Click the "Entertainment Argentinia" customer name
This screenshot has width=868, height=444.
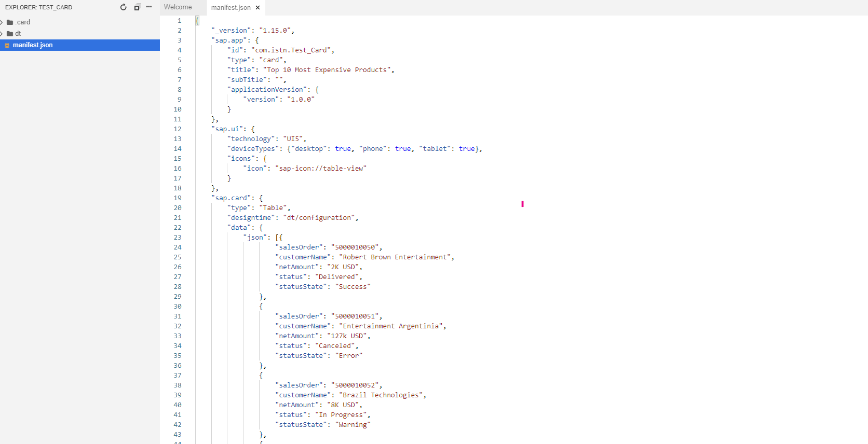tap(391, 326)
